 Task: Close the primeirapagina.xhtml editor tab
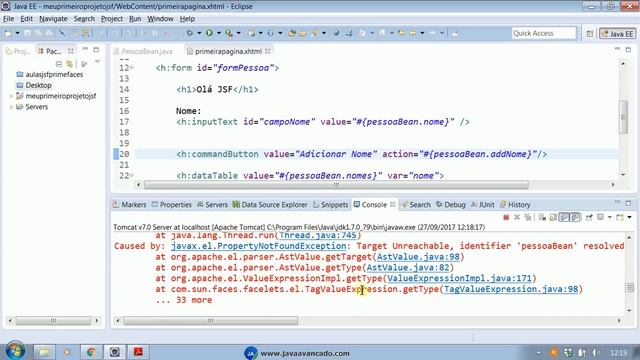click(x=268, y=51)
